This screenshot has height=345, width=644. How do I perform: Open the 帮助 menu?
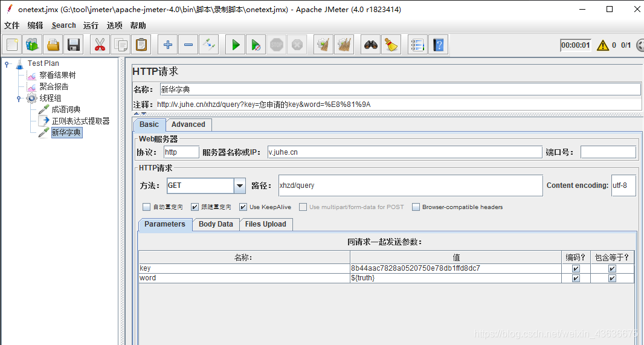click(138, 25)
